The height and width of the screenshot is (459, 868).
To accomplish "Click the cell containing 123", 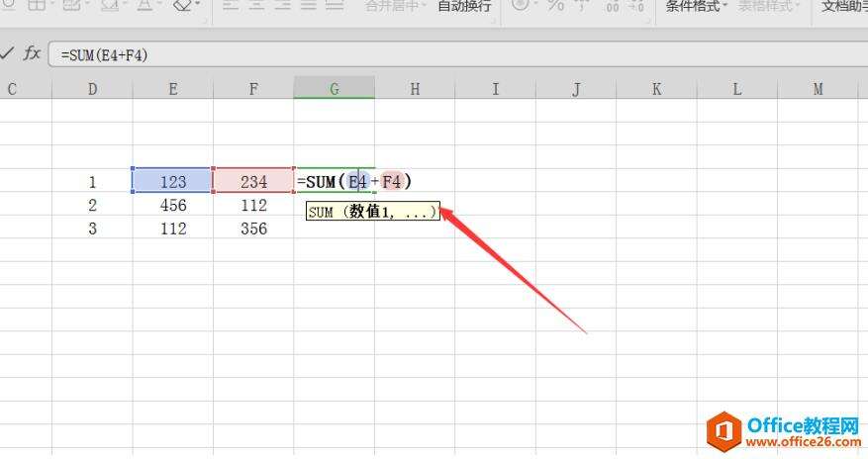I will pyautogui.click(x=173, y=181).
